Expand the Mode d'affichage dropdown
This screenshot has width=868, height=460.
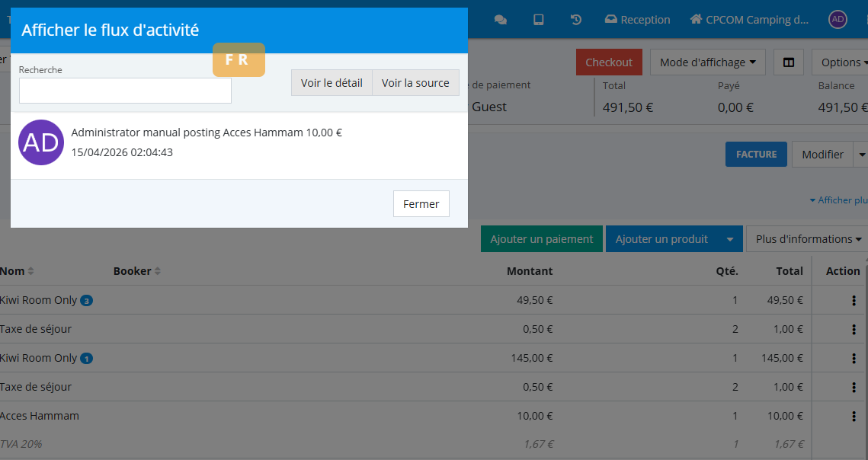click(707, 62)
